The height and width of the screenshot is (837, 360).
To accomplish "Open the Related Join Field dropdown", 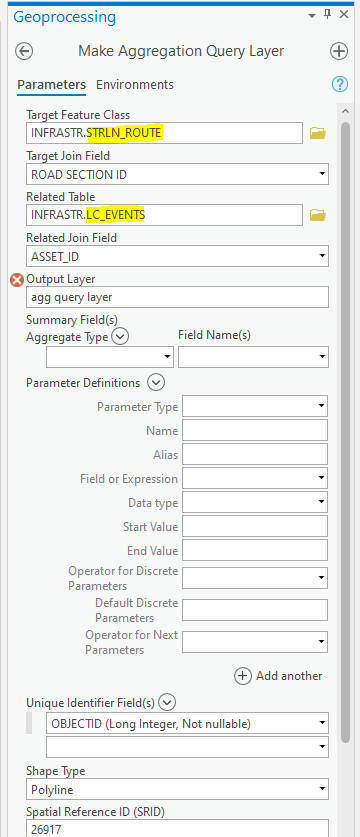I will [x=177, y=256].
